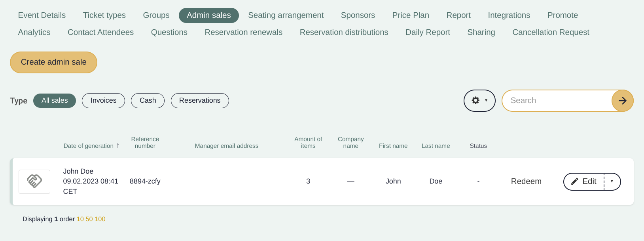This screenshot has height=241, width=644.
Task: Open the Cancellation Request tab
Action: click(x=551, y=32)
